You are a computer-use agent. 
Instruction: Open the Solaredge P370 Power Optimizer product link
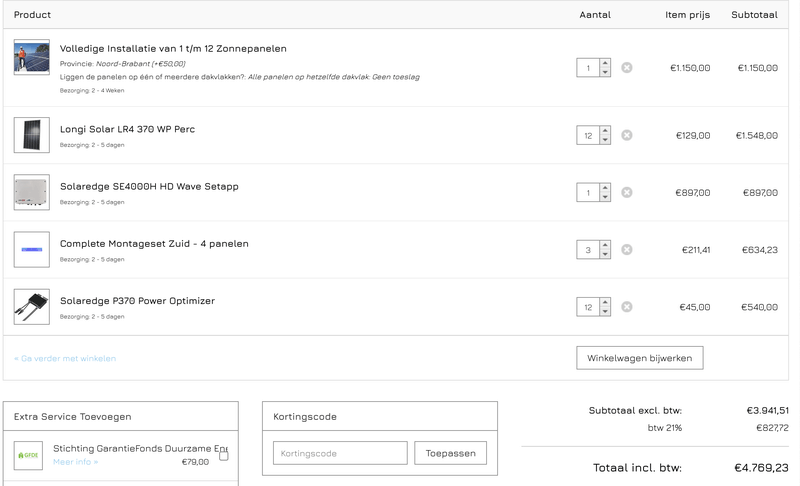(137, 301)
